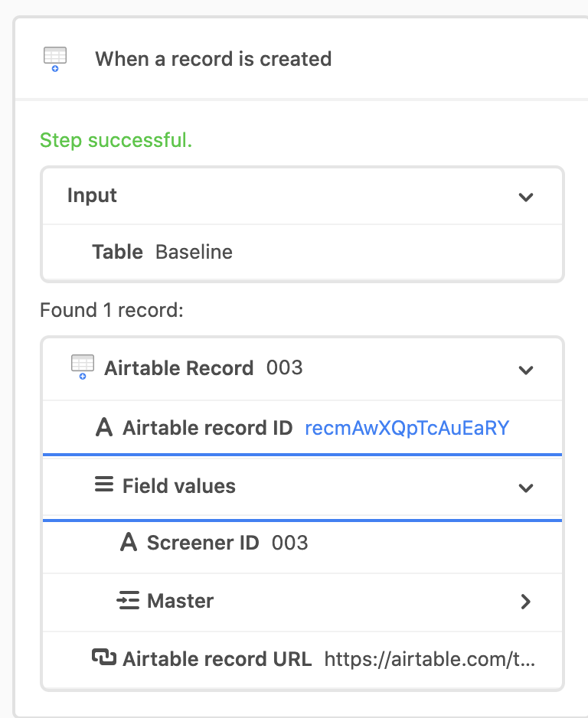Click the Airtable Record heading
Image resolution: width=588 pixels, height=718 pixels.
179,368
